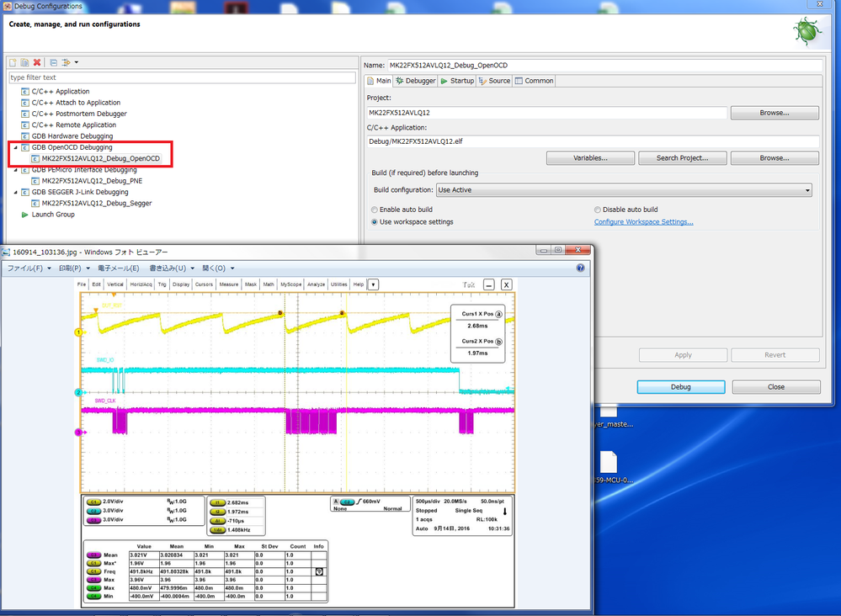Collapse the GDB OpenOCD Debugging tree node
The height and width of the screenshot is (616, 841).
tap(15, 147)
